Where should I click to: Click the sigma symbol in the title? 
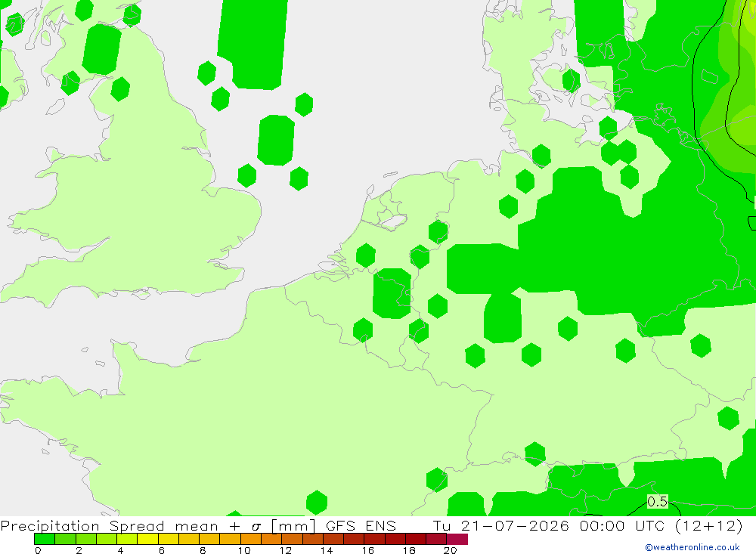(256, 527)
